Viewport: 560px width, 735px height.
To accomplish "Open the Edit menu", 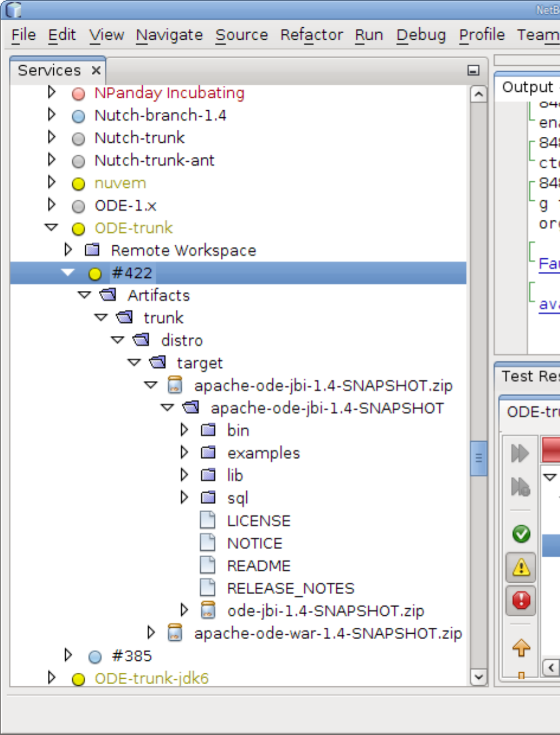I will [x=62, y=35].
